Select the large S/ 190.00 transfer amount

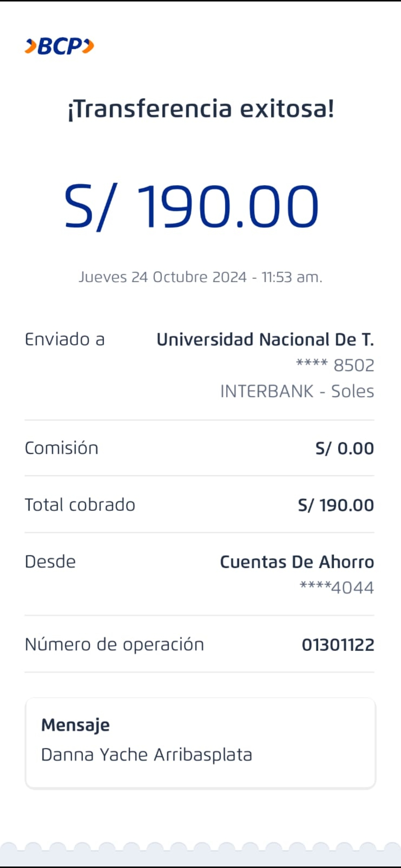coord(192,207)
